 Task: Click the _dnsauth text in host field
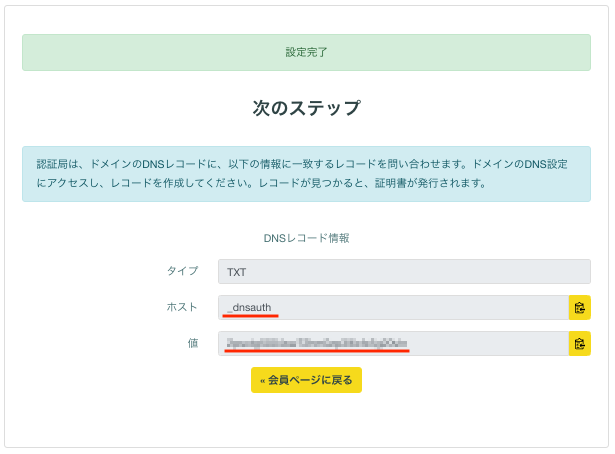249,307
